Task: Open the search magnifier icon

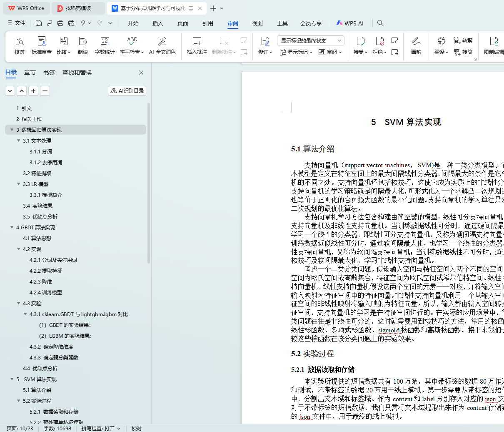Action: click(380, 23)
